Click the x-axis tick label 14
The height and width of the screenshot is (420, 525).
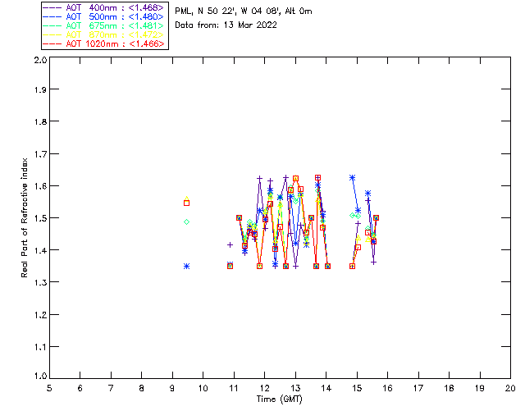[x=326, y=388]
